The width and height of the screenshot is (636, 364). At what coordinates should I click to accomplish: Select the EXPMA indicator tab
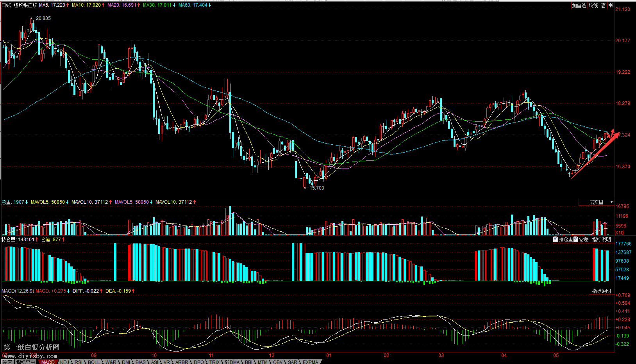tap(310, 362)
